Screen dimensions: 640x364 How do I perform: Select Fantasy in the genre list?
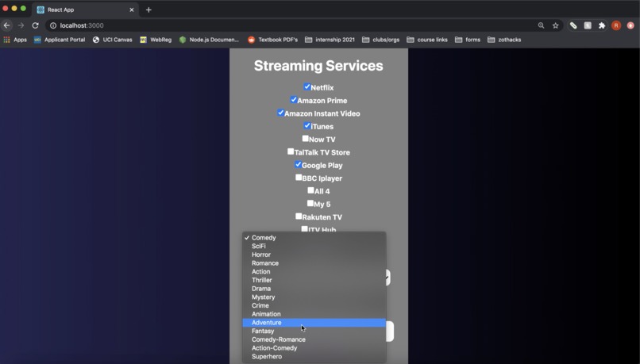[x=314, y=331]
